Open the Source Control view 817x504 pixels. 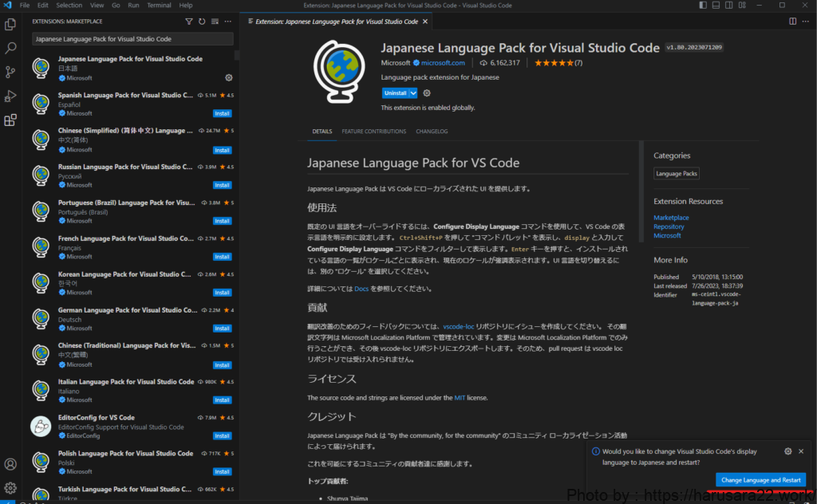pyautogui.click(x=10, y=73)
